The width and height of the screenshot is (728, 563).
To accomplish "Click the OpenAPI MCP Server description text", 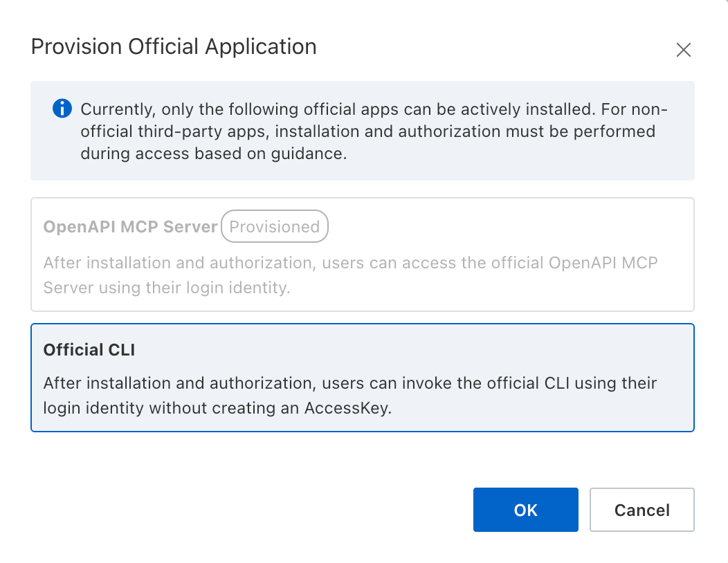I will (349, 275).
